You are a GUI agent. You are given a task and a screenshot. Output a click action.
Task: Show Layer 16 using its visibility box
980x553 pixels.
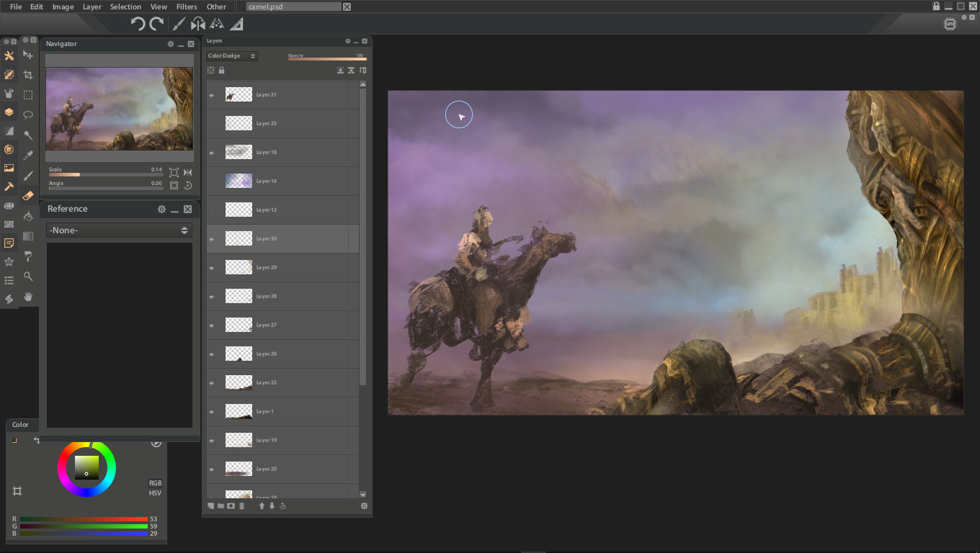point(212,181)
